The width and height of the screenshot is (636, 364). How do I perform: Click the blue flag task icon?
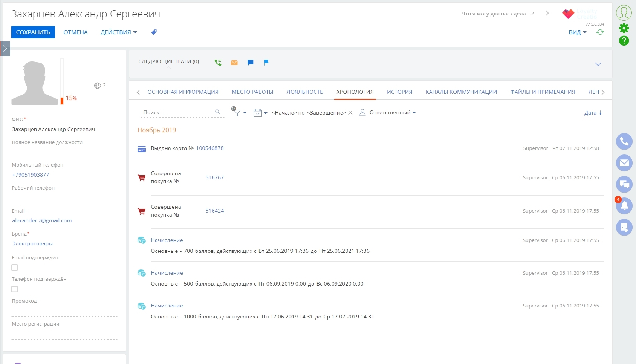(266, 63)
